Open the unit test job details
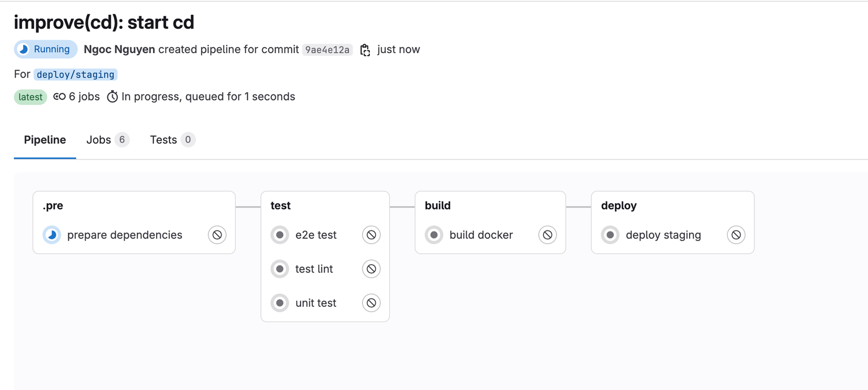Image resolution: width=868 pixels, height=390 pixels. 316,303
